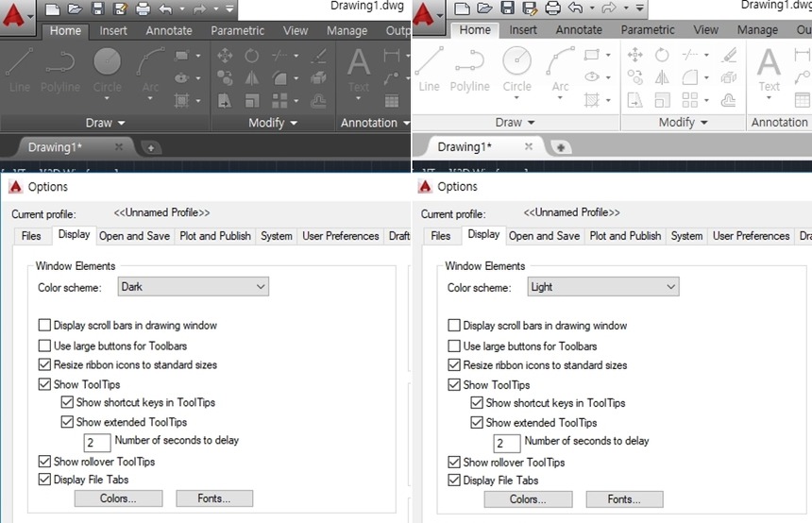Click the Plot printer icon in the light quick access toolbar
The image size is (812, 523).
point(552,8)
